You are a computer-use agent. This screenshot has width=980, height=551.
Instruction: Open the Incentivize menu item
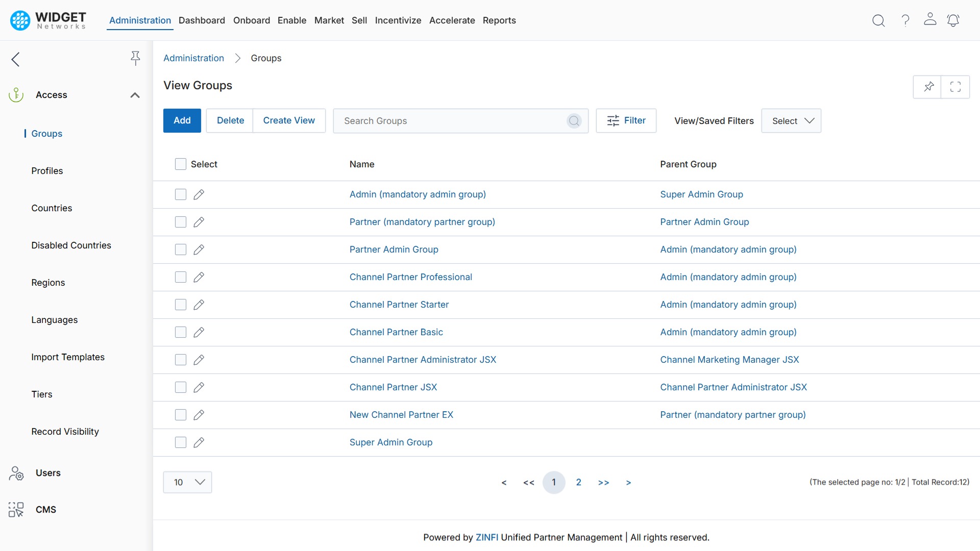coord(398,20)
